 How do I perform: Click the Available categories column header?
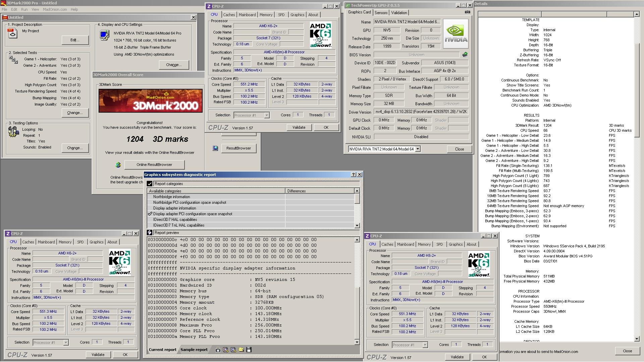point(216,191)
